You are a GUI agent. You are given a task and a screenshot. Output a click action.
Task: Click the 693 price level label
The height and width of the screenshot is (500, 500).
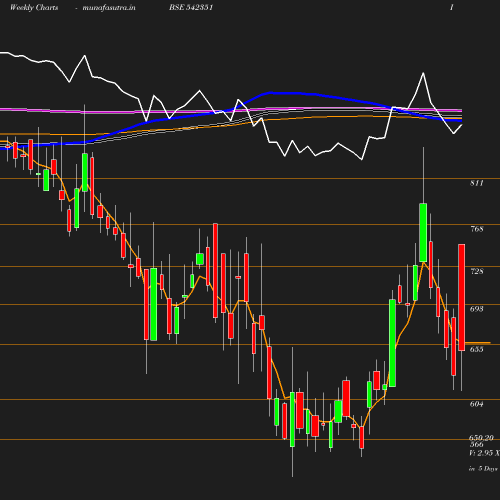(477, 309)
